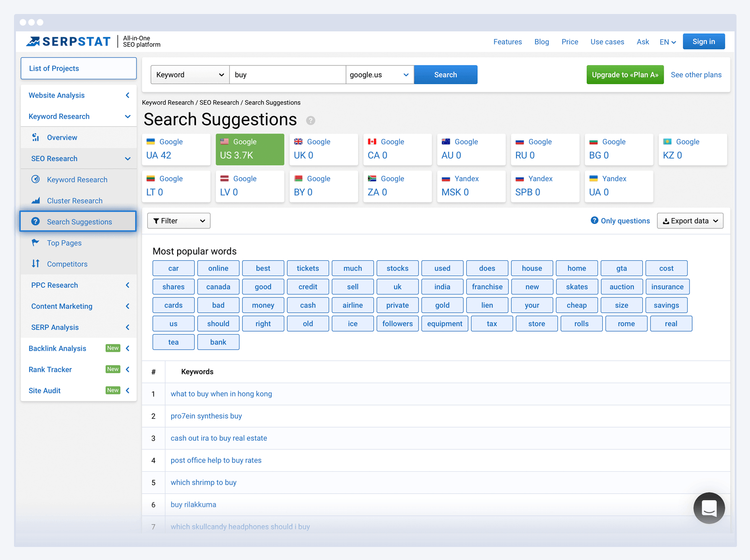This screenshot has height=560, width=750.
Task: Open the help question mark beside Search Suggestions title
Action: click(x=311, y=120)
